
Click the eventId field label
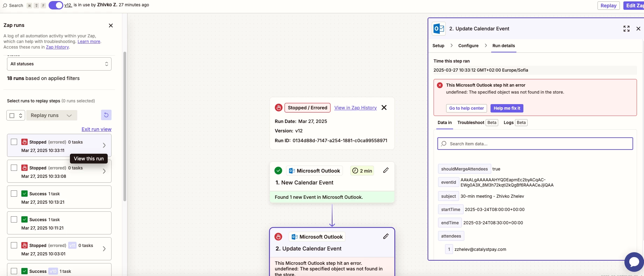pos(449,182)
